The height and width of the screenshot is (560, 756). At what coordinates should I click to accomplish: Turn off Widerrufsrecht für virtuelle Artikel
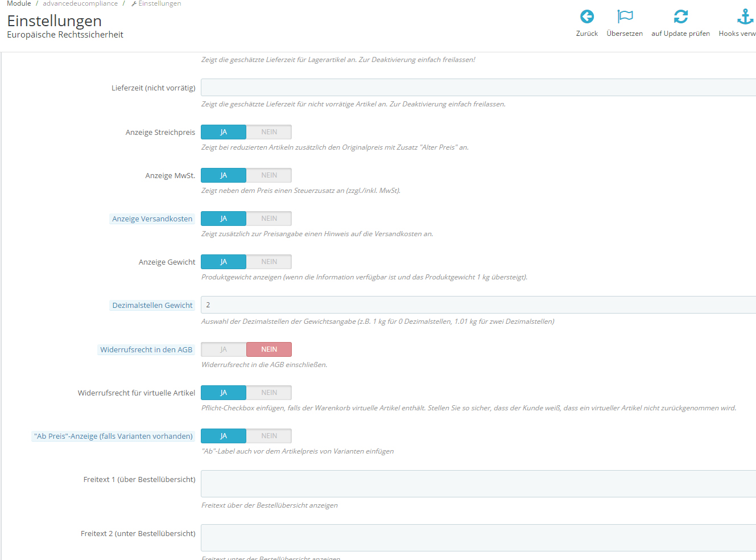pos(269,393)
